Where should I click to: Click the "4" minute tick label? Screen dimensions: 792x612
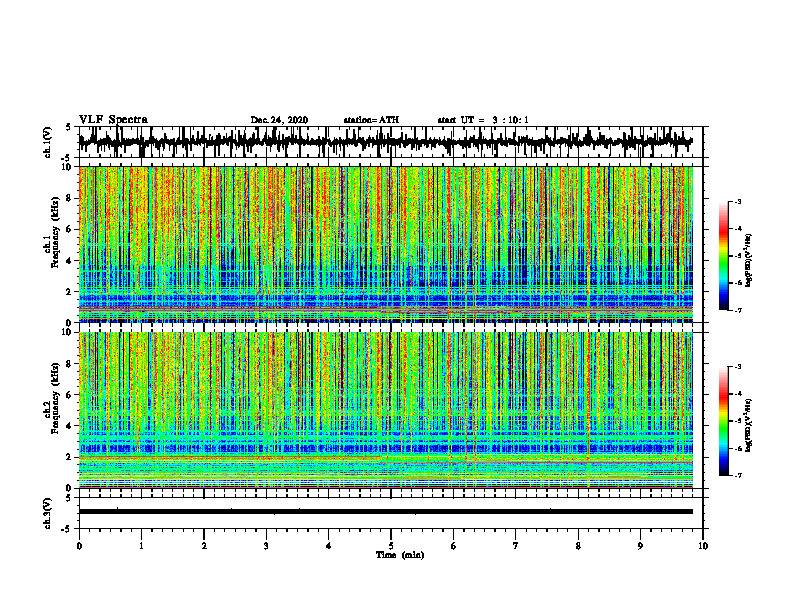329,546
